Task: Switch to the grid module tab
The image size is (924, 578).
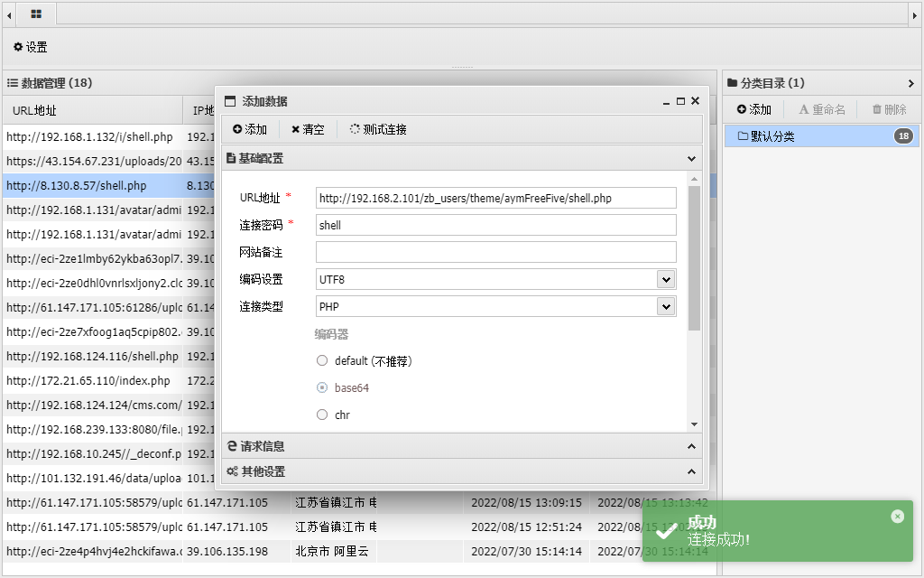Action: click(x=36, y=14)
